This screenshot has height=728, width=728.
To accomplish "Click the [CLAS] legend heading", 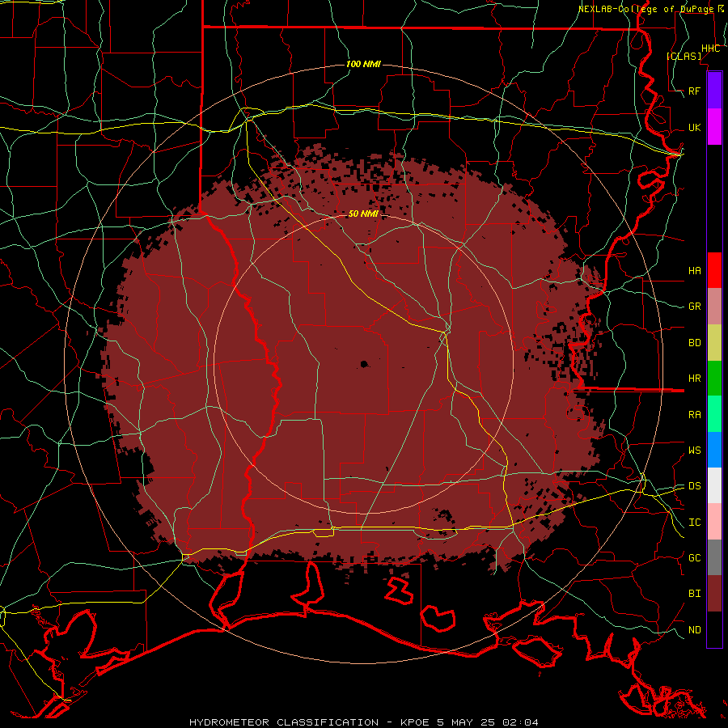I will [684, 56].
